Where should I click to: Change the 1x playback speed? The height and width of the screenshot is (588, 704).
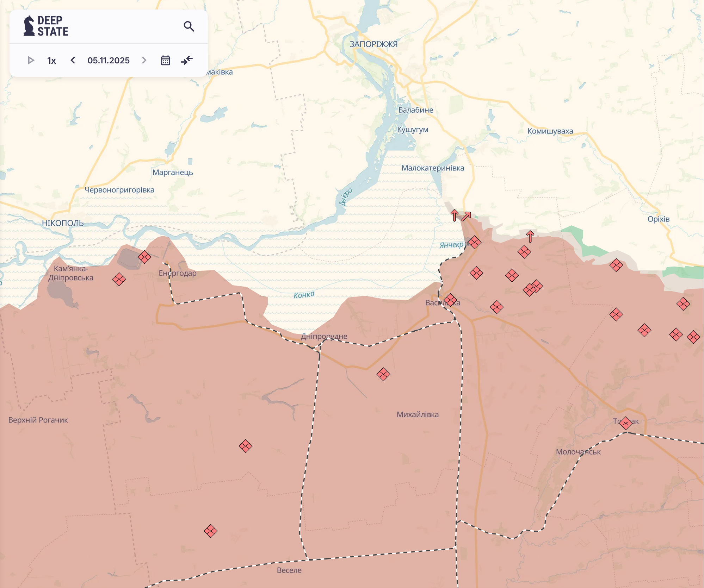tap(51, 61)
